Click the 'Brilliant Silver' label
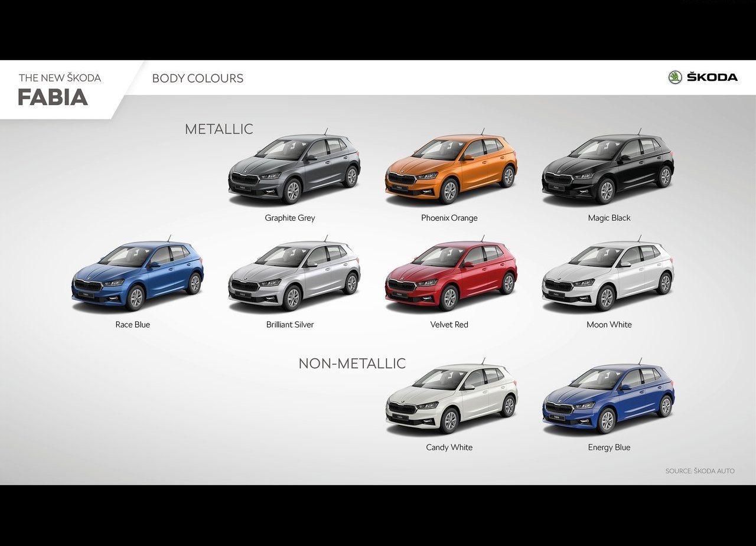The image size is (756, 546). coord(290,325)
